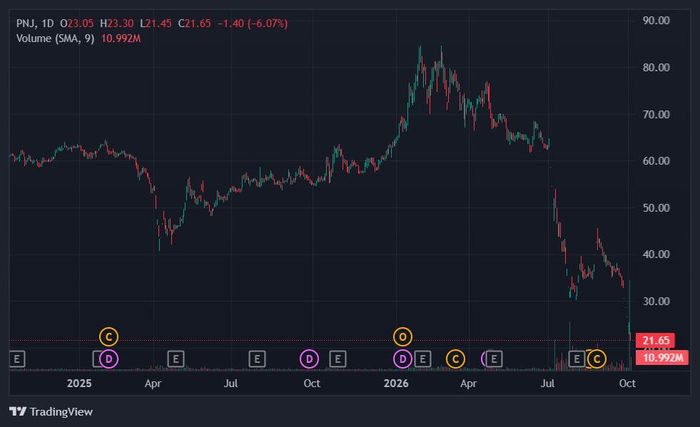Click the 10.992M value in the volume legend
This screenshot has width=700, height=427.
coord(121,38)
